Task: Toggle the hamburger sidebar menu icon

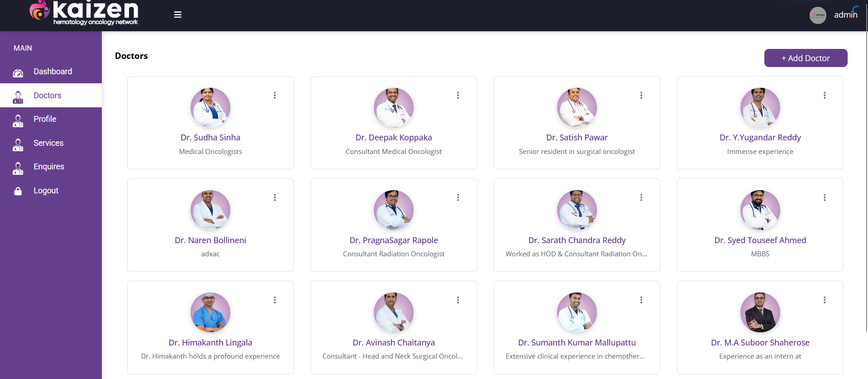Action: (178, 15)
